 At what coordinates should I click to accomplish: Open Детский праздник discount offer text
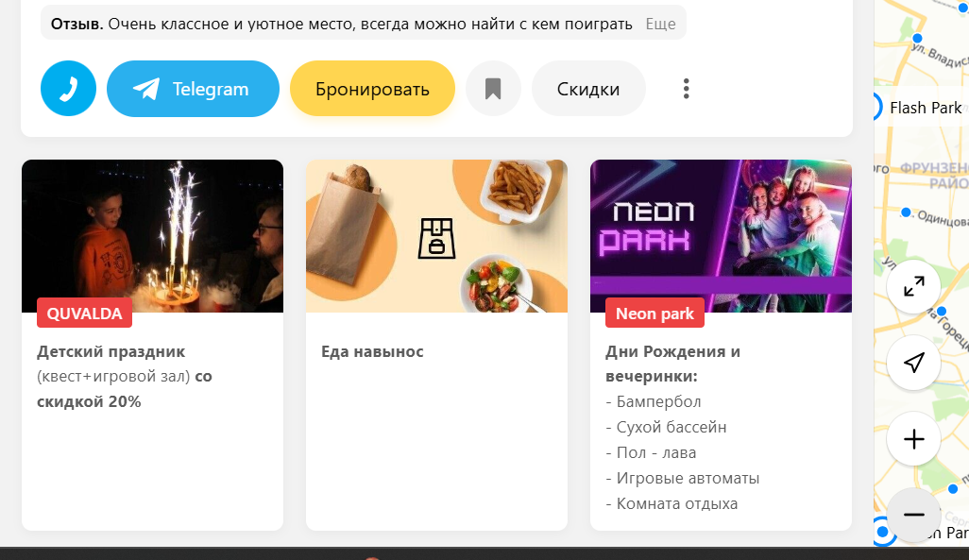(x=125, y=377)
